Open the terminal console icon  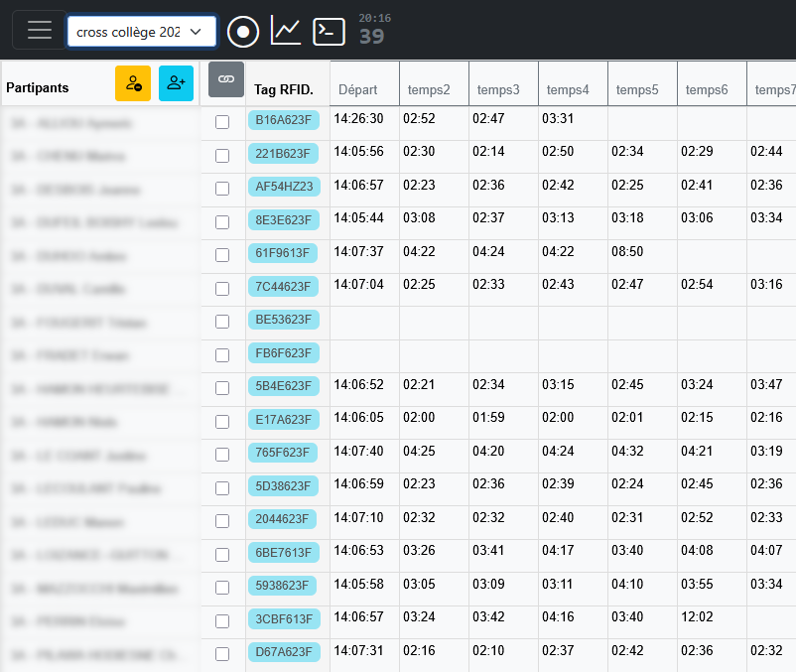pos(329,32)
